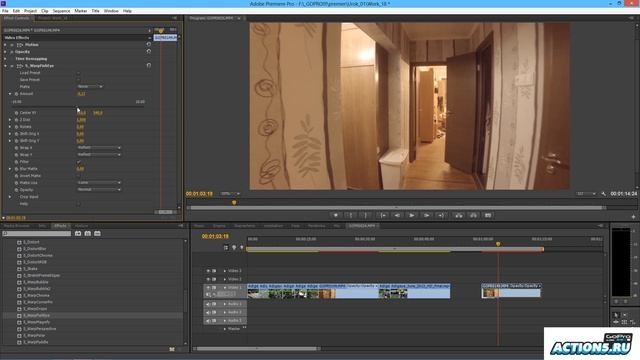Open the Marker menu
Screen dimensions: 640x360
tap(80, 11)
